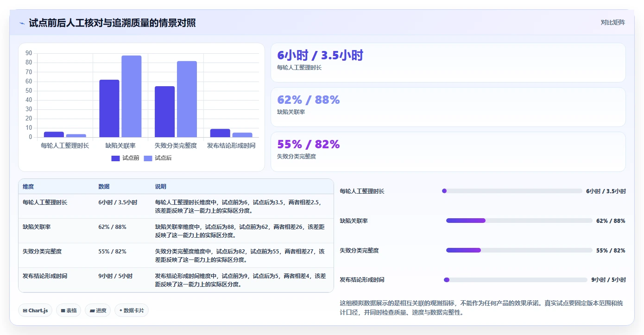Click the sparkle icon in 数据卡片 chip
The width and height of the screenshot is (644, 335).
click(x=121, y=310)
